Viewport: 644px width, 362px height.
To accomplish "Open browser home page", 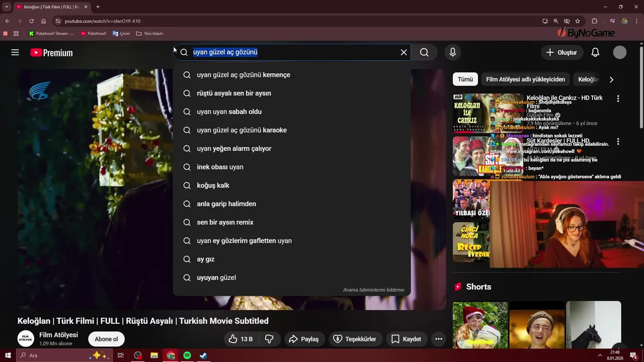I will coord(44,21).
